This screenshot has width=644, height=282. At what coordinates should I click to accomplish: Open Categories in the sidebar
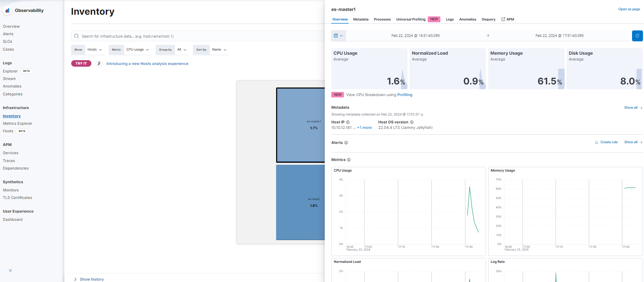coord(13,94)
